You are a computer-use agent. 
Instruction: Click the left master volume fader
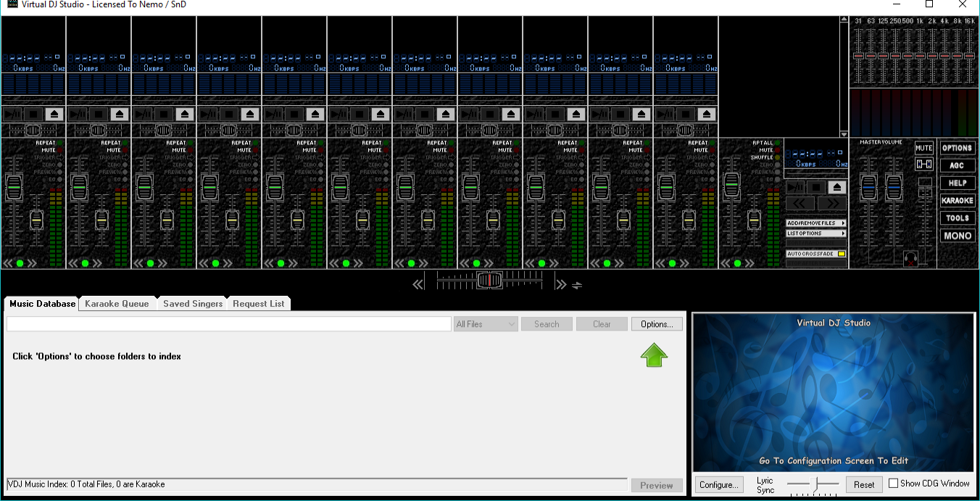click(868, 188)
